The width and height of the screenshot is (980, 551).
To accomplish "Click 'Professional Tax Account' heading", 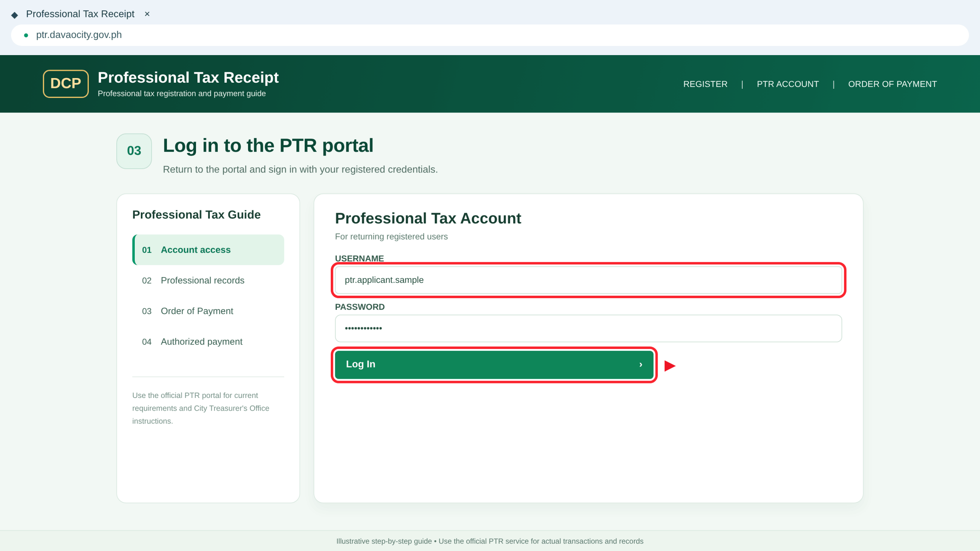I will pos(428,218).
